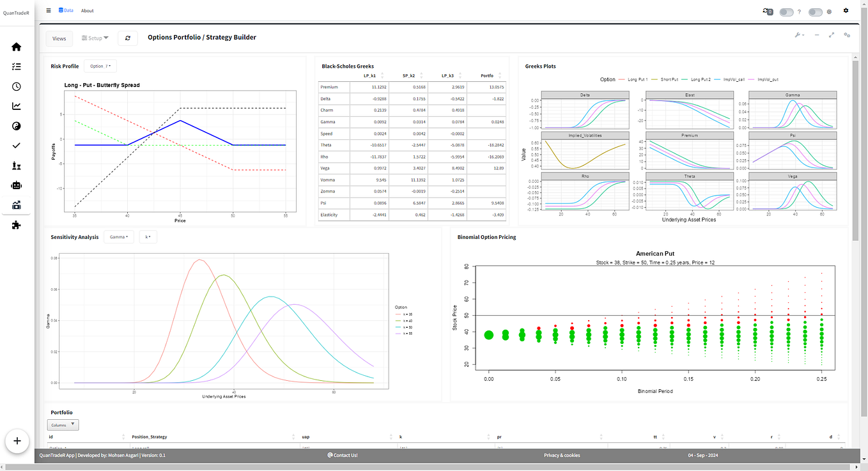Open the Home page from the sidebar
Viewport: 868px width, 471px height.
(16, 46)
